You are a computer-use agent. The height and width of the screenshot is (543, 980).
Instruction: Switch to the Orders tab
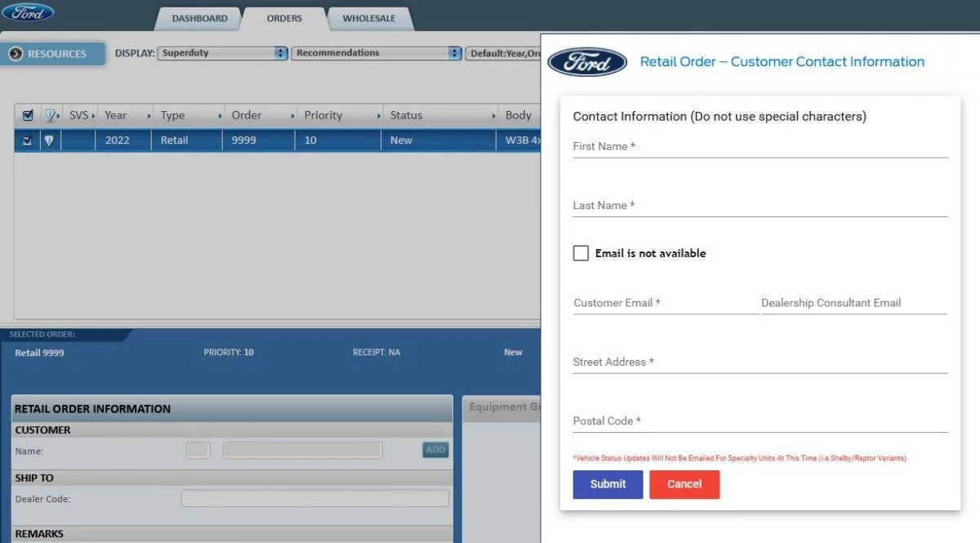point(284,19)
